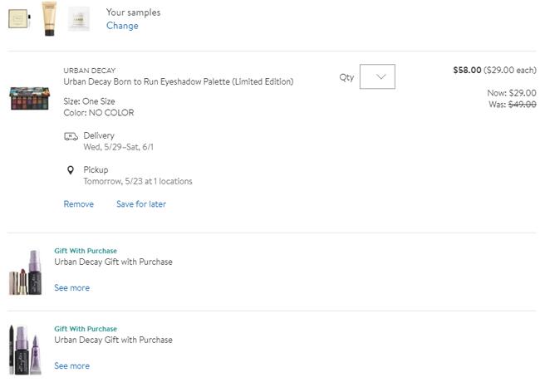Click the eyeshadow palette product thumbnail
The image size is (540, 392).
(31, 99)
